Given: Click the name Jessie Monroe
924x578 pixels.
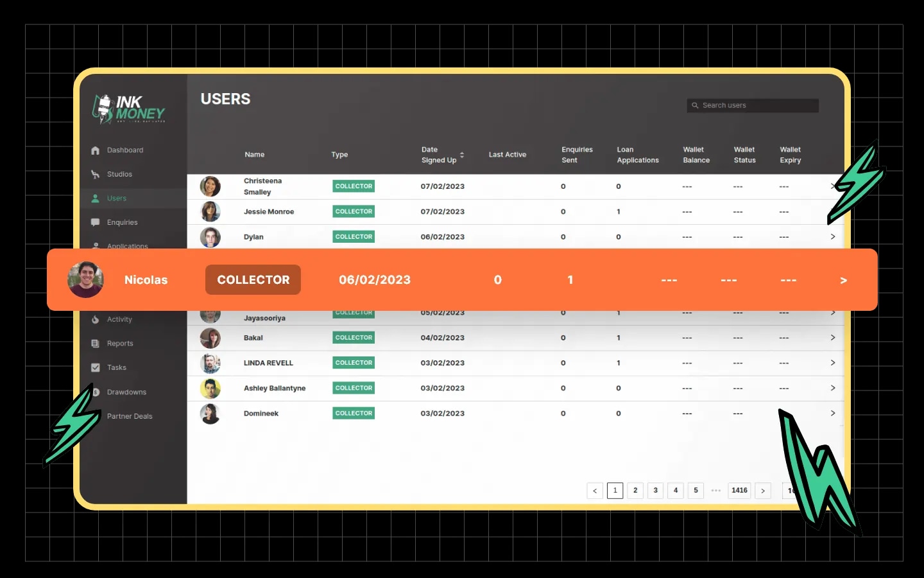Looking at the screenshot, I should click(269, 211).
